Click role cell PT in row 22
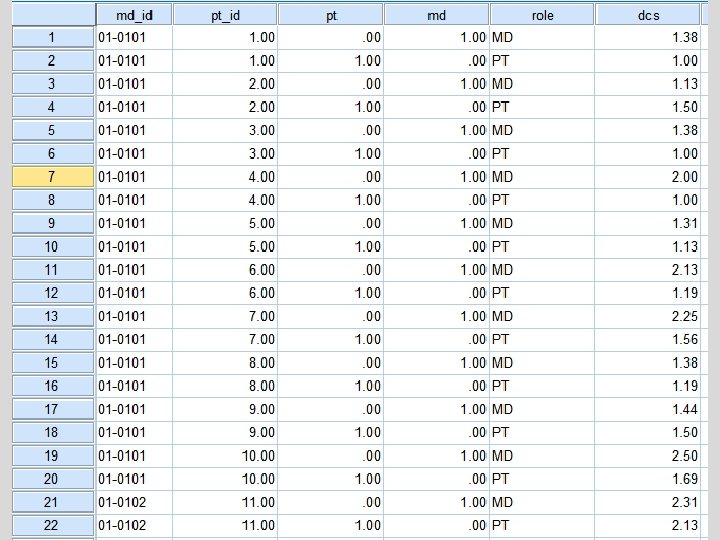 [542, 525]
